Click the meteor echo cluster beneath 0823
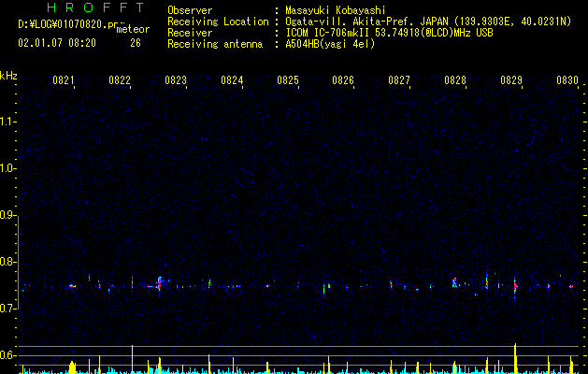The image size is (588, 374). [x=159, y=284]
